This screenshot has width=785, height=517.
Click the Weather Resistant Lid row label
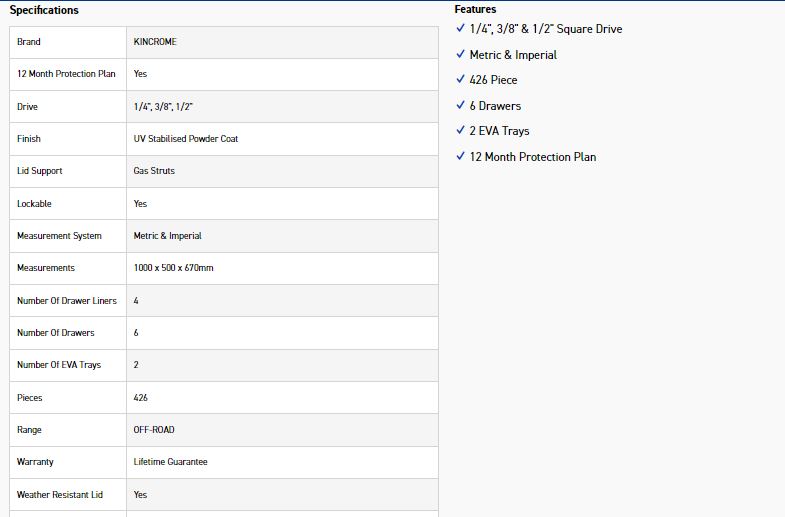click(60, 495)
